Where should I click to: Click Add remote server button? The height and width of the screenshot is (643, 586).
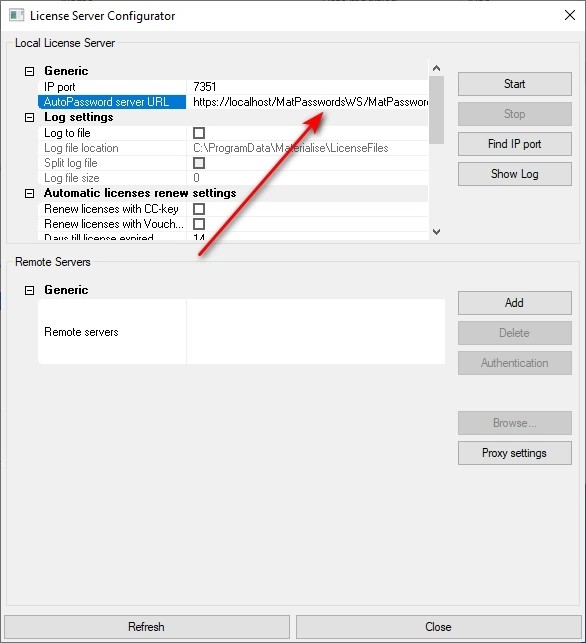pyautogui.click(x=515, y=303)
